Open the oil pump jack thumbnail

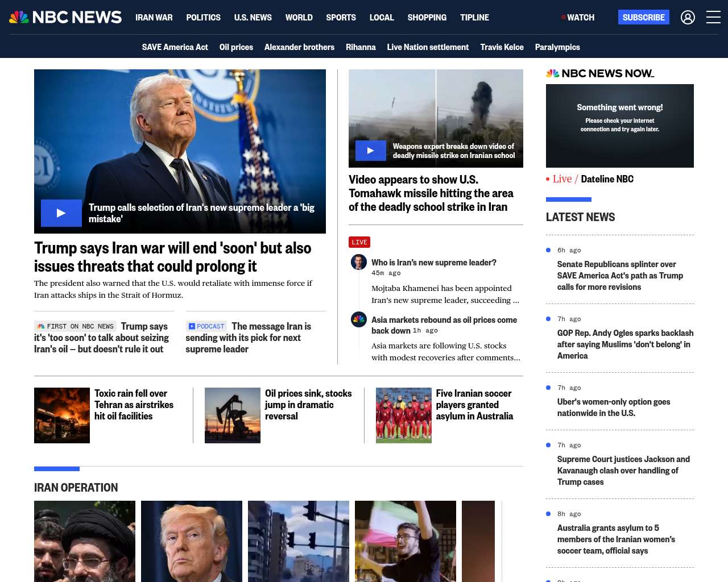point(233,415)
